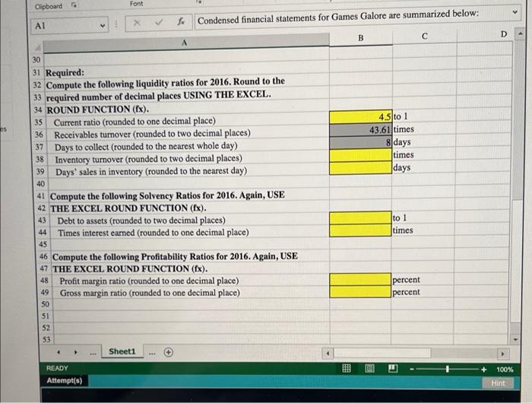
Task: Select the yellow Profit margin ratio cell
Action: 360,279
